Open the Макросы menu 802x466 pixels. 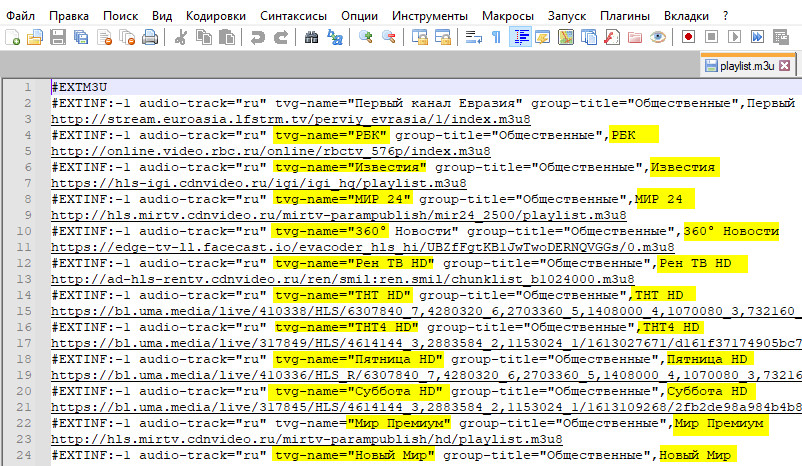[x=508, y=16]
